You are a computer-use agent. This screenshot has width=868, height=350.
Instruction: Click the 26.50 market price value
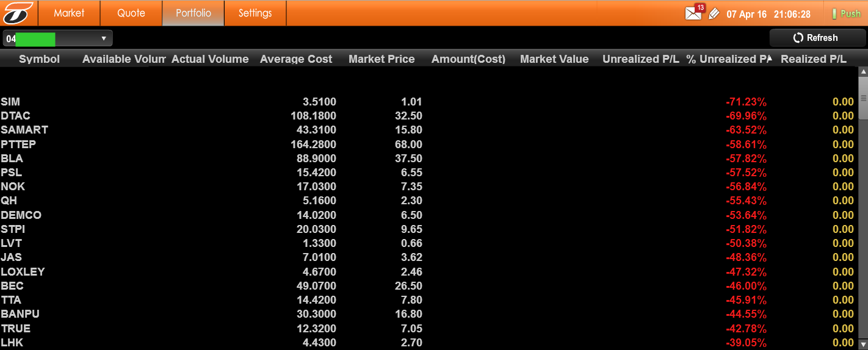[x=409, y=286]
